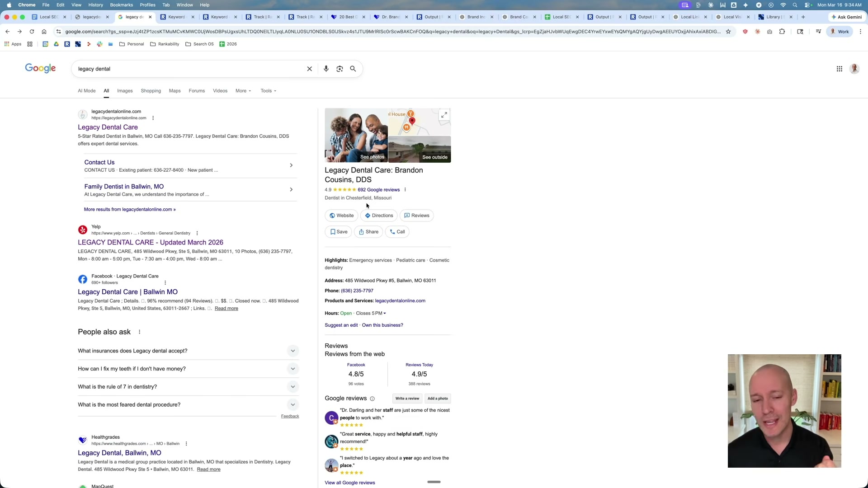Open more options beside 692 Google reviews

coord(405,190)
